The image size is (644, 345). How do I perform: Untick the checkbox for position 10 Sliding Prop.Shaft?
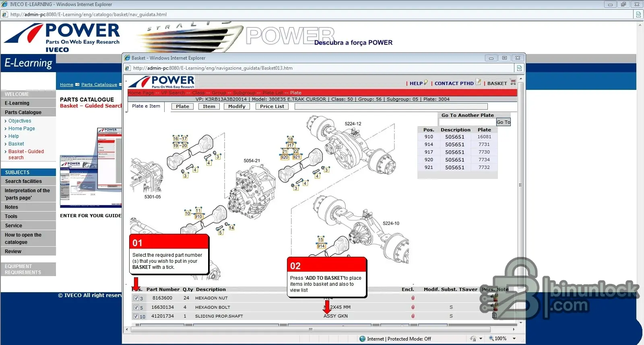point(136,316)
